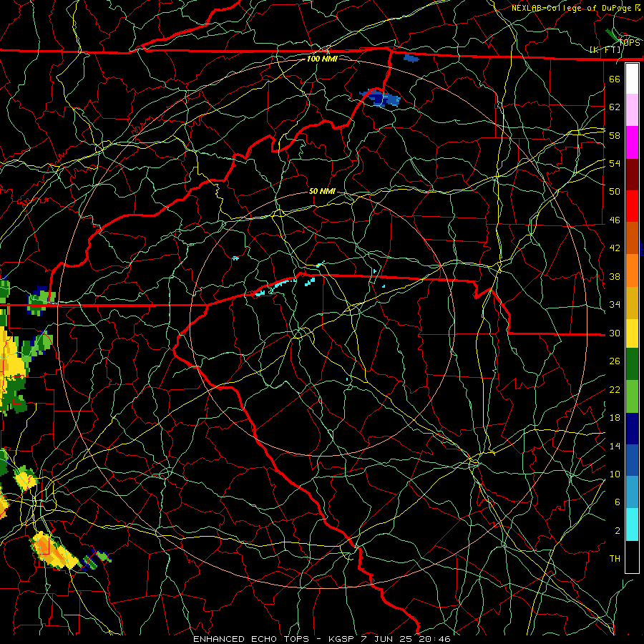Image resolution: width=644 pixels, height=644 pixels.
Task: Click the '100 NMI' range ring label
Action: pyautogui.click(x=322, y=59)
